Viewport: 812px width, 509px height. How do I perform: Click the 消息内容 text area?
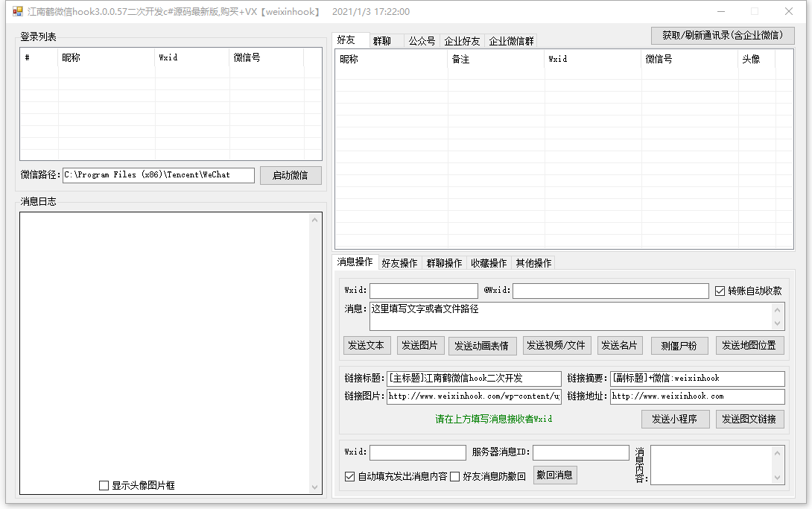click(x=711, y=465)
